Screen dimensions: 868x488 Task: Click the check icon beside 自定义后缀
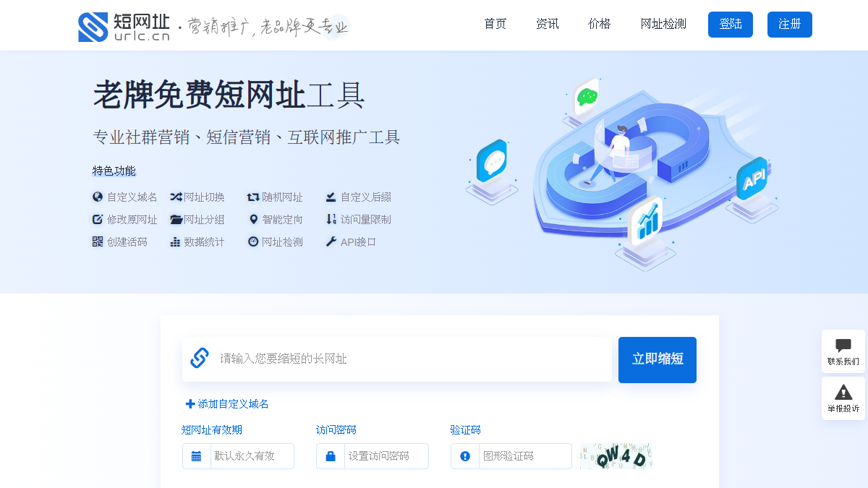331,197
